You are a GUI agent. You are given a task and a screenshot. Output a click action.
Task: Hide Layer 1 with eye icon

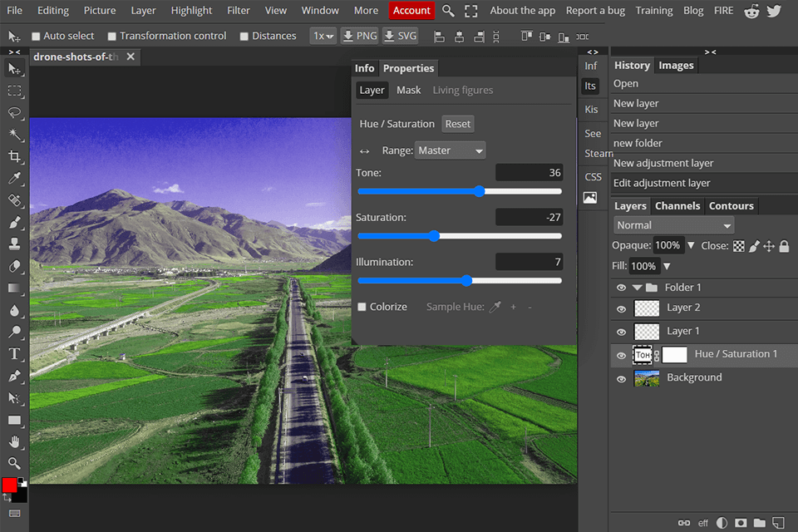pyautogui.click(x=622, y=332)
